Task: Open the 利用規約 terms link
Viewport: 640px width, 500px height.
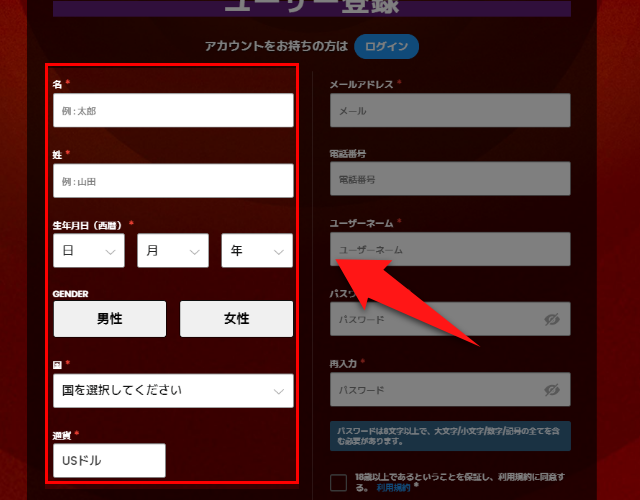Action: [x=392, y=489]
